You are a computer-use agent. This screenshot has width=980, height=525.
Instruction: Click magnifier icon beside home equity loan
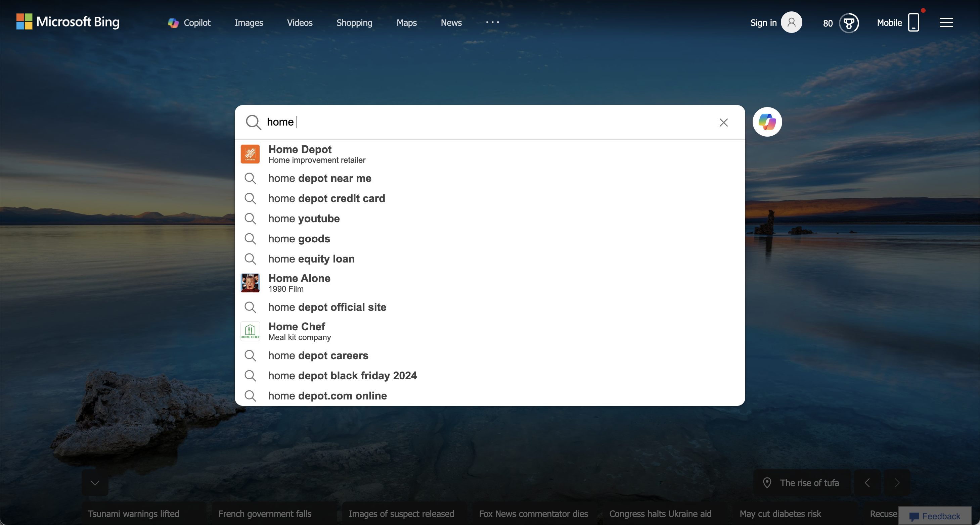pos(250,259)
